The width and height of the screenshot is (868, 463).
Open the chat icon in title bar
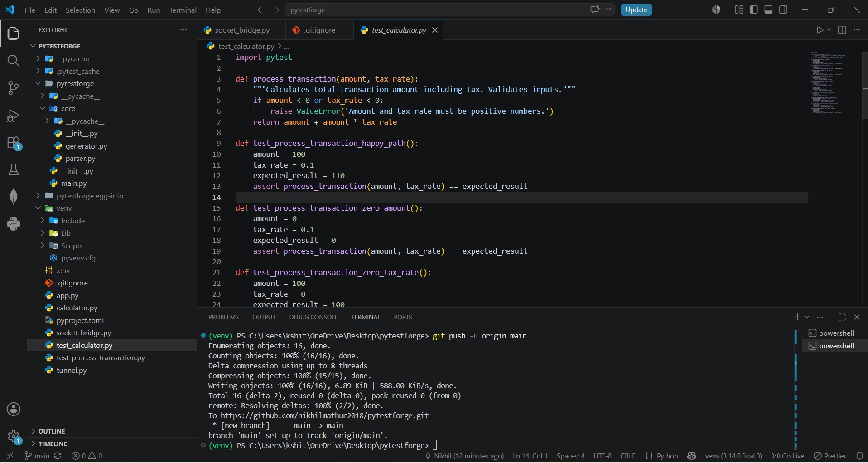coord(595,10)
